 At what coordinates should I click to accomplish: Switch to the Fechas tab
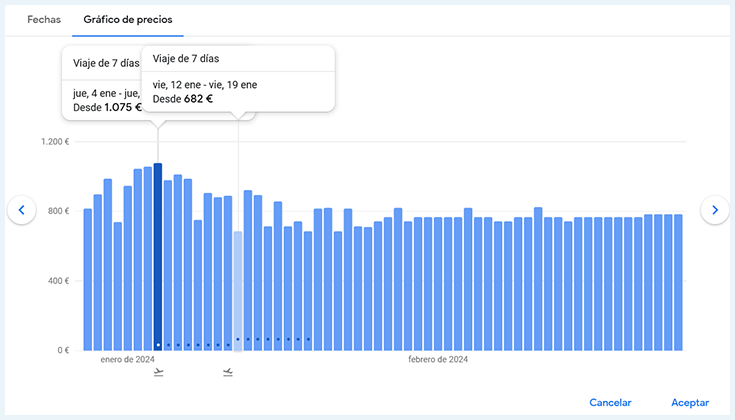[44, 20]
